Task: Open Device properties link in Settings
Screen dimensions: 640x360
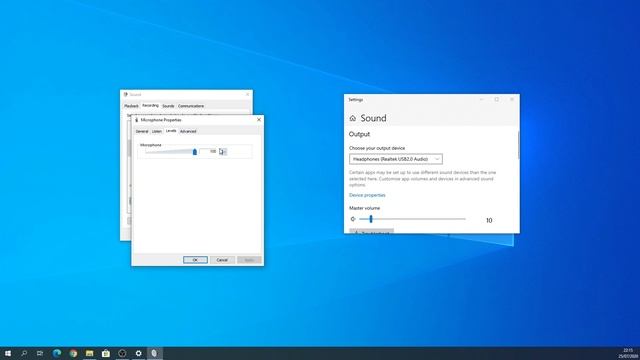Action: [x=367, y=195]
